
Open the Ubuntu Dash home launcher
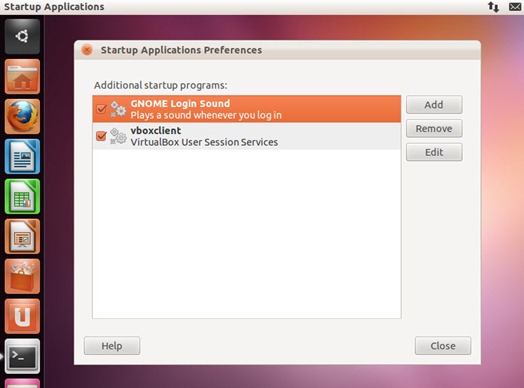22,36
